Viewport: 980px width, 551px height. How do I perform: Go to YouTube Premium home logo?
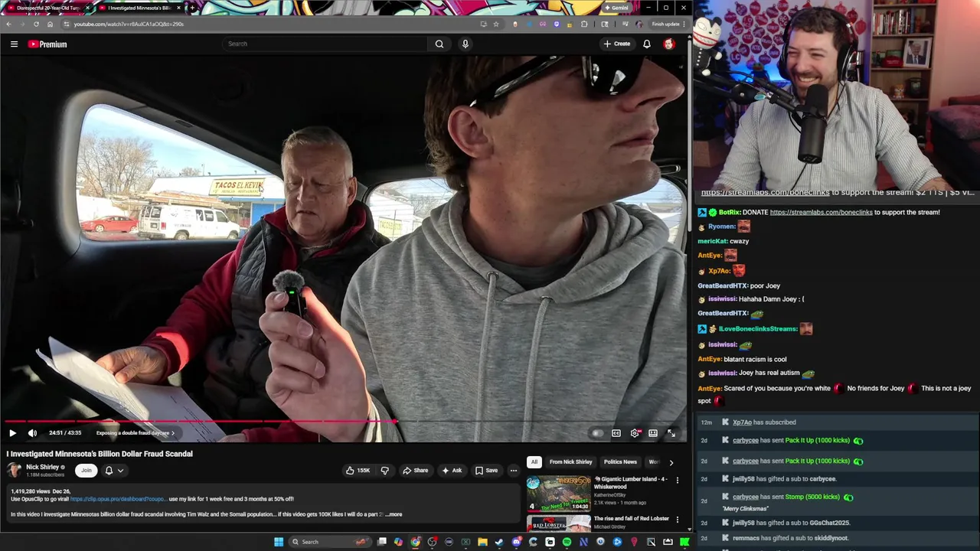pos(47,44)
